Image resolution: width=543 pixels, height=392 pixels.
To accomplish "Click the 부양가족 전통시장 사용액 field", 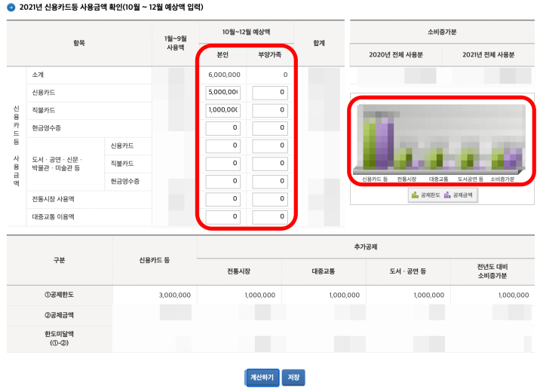I will tap(271, 200).
